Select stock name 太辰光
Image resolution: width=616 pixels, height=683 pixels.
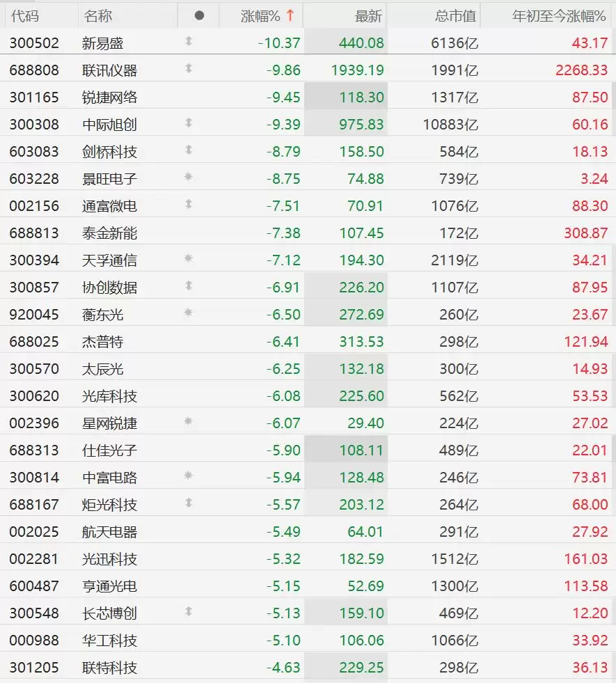pyautogui.click(x=102, y=369)
